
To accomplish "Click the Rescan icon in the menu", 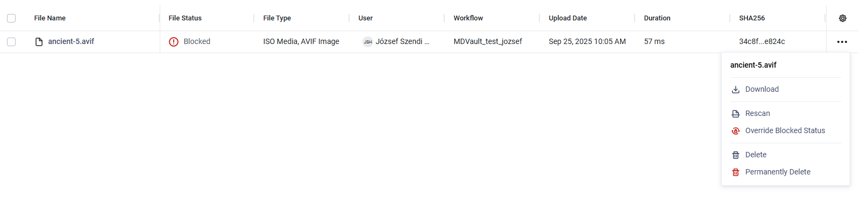I will click(736, 114).
